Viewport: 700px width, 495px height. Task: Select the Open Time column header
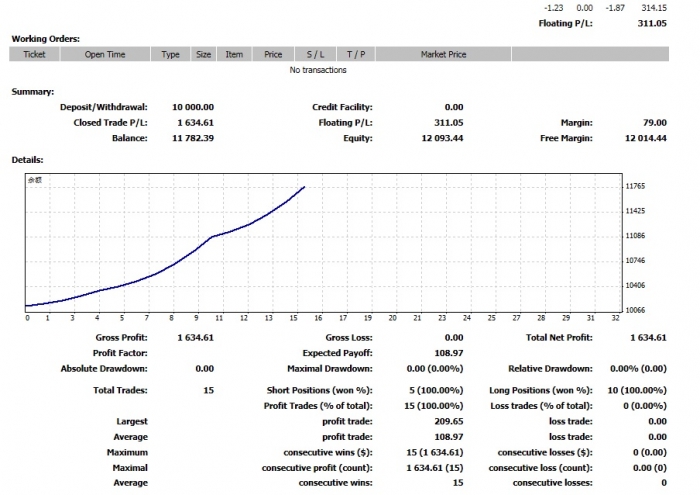point(105,55)
